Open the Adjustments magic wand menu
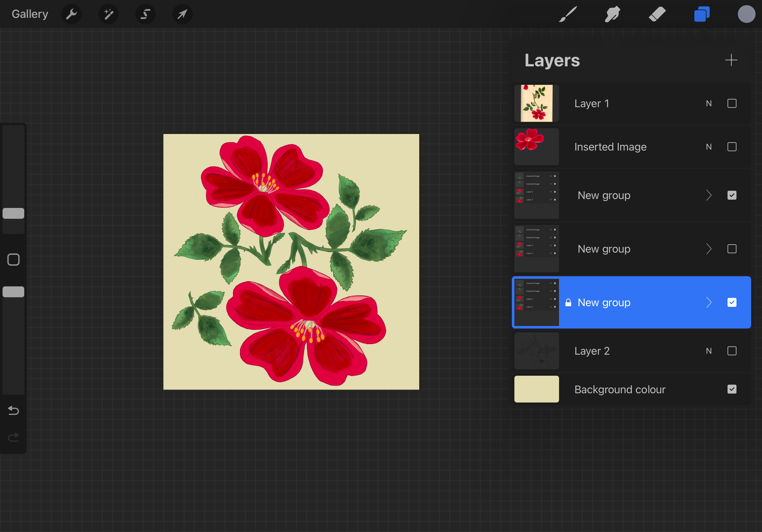The image size is (762, 532). (x=108, y=14)
